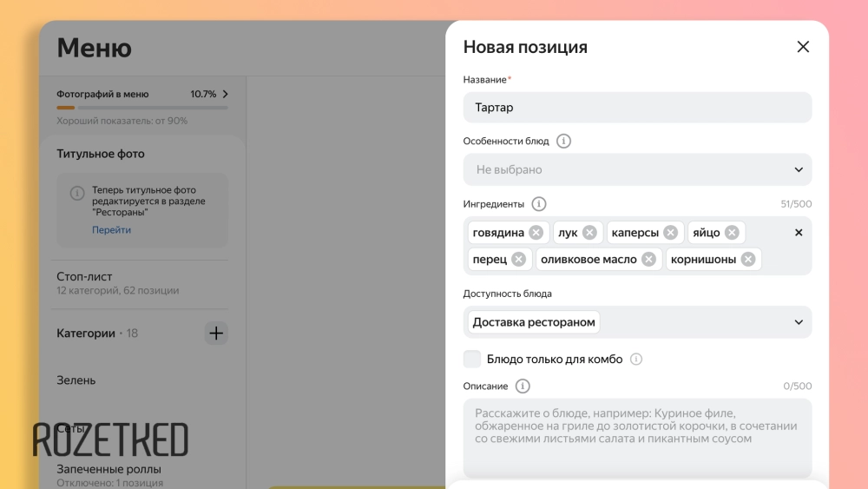Enable Блюдо только для комбо checkbox
Screen dimensions: 868x489
click(472, 360)
